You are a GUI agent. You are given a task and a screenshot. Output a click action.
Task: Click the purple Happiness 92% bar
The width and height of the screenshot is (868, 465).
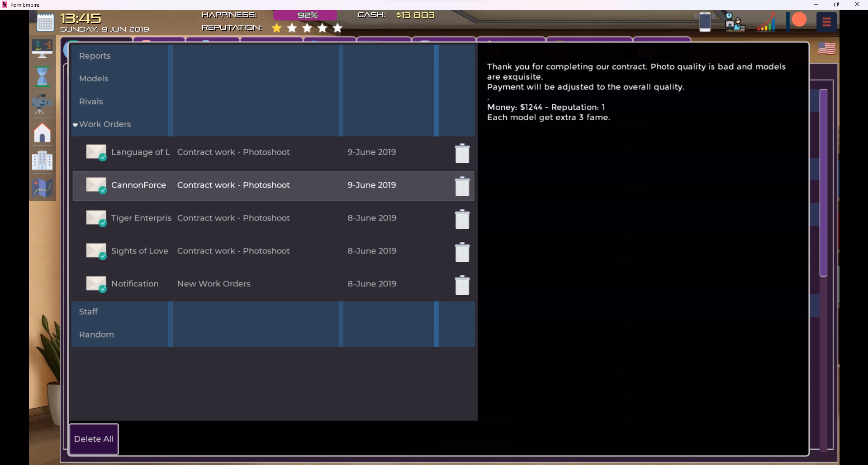point(305,15)
